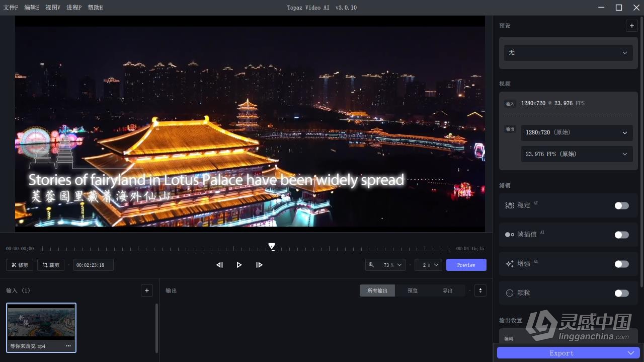Open more options via the ... icon on 等你来西安.mp4

pos(68,346)
